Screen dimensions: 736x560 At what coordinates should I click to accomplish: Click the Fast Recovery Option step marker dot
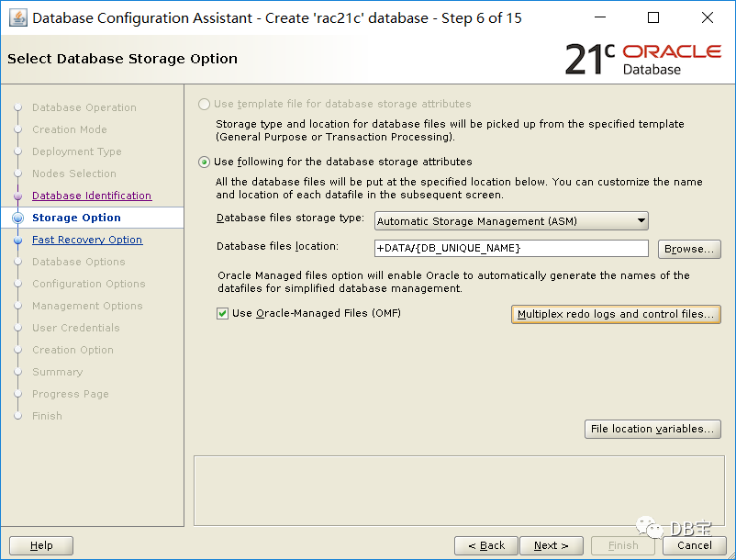[17, 240]
